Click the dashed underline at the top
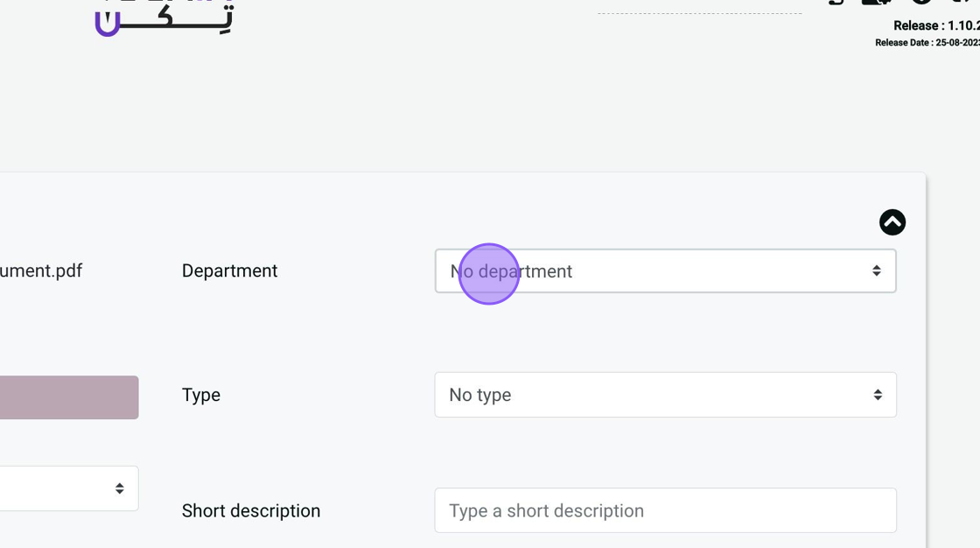This screenshot has height=548, width=980. point(699,13)
